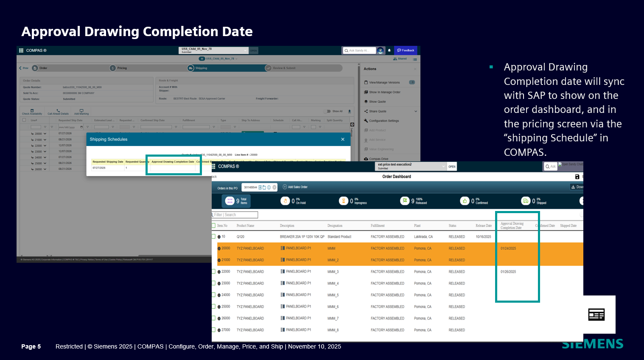Click the notification bell icon
This screenshot has width=644, height=360.
(x=389, y=51)
